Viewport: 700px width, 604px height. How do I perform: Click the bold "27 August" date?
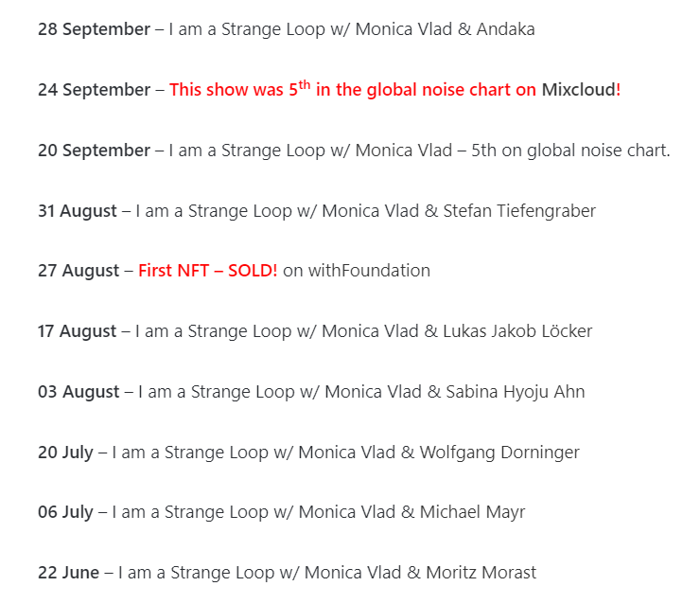tap(79, 271)
